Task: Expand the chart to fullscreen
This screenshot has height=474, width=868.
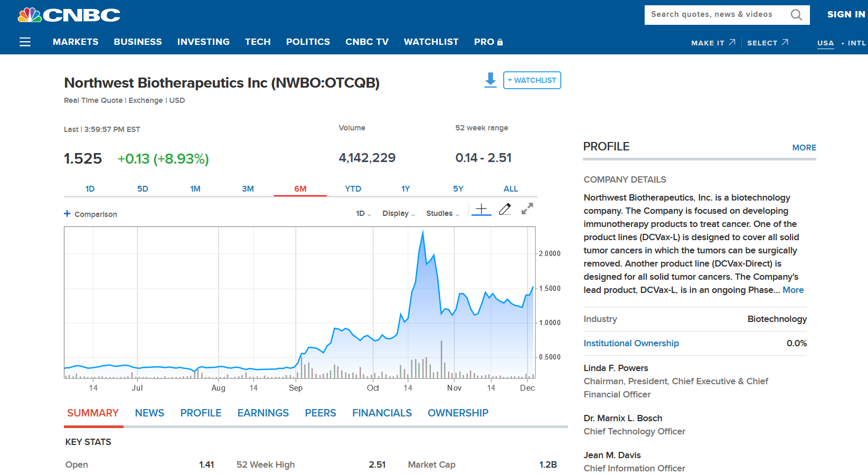Action: (527, 209)
